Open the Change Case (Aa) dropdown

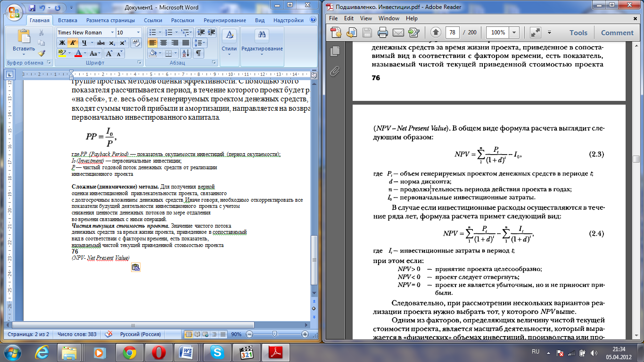95,53
